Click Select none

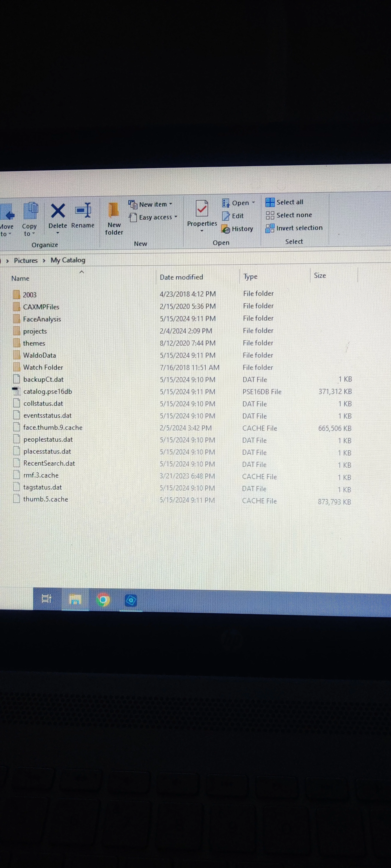pyautogui.click(x=289, y=215)
